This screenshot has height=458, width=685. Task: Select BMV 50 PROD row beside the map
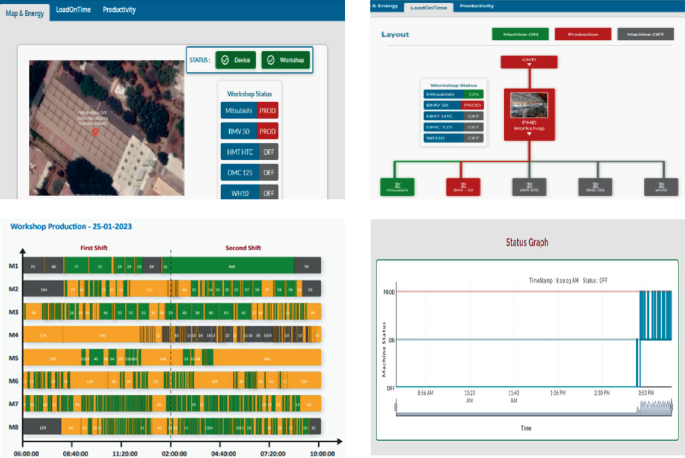[249, 131]
